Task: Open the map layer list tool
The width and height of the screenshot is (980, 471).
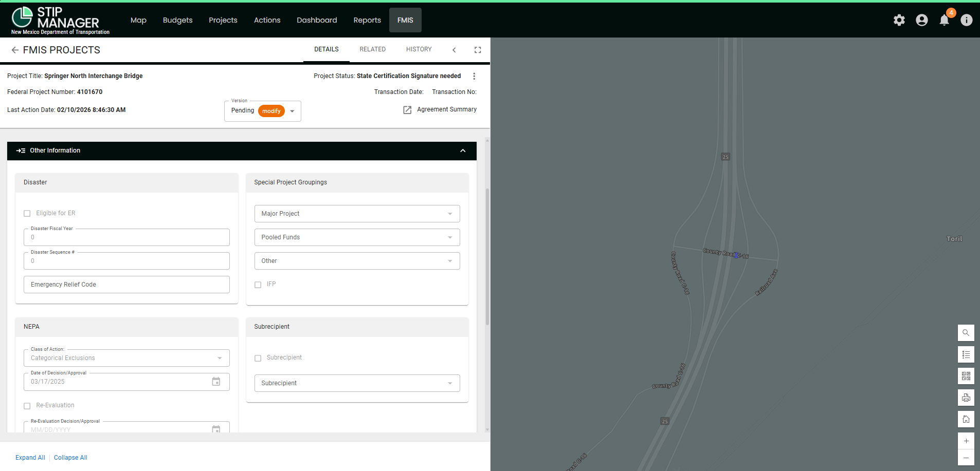Action: (x=966, y=354)
